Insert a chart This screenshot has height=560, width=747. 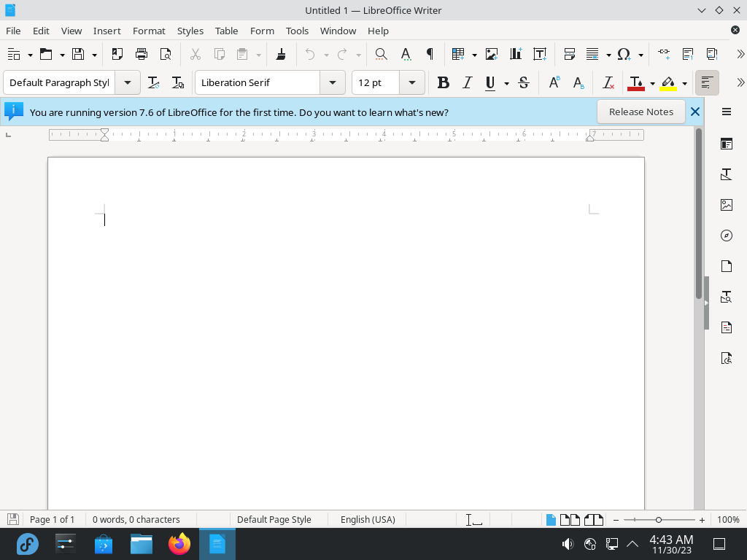coord(516,54)
